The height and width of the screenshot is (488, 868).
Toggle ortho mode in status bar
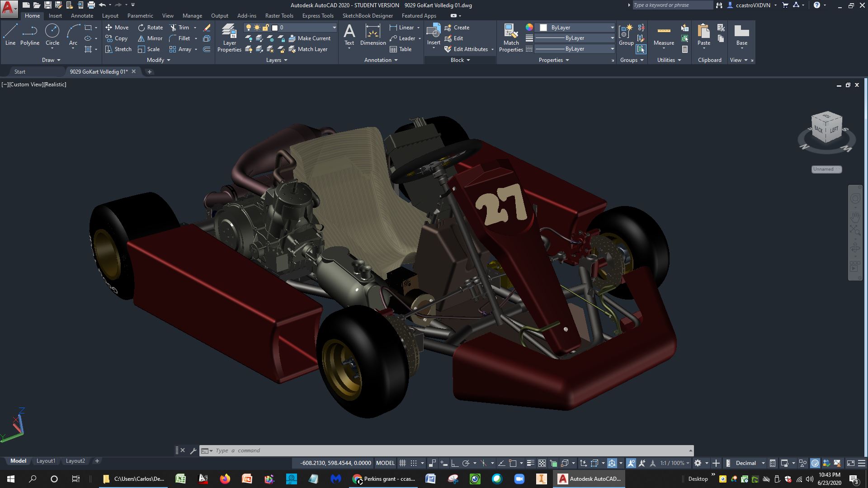455,463
